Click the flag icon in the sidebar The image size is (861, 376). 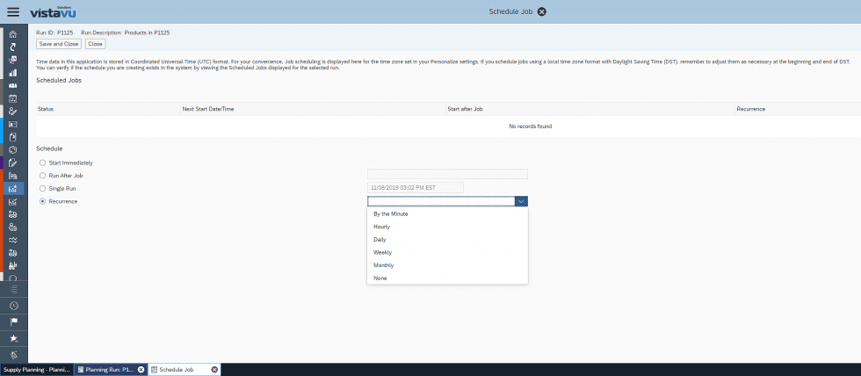(14, 322)
